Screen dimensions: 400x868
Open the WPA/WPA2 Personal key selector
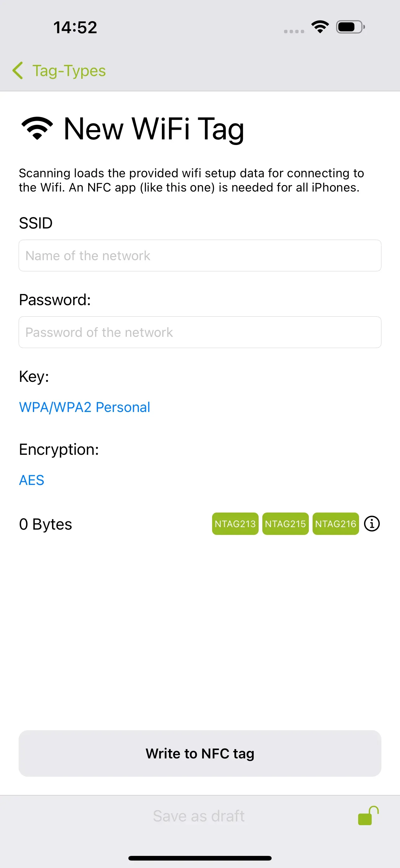click(85, 407)
